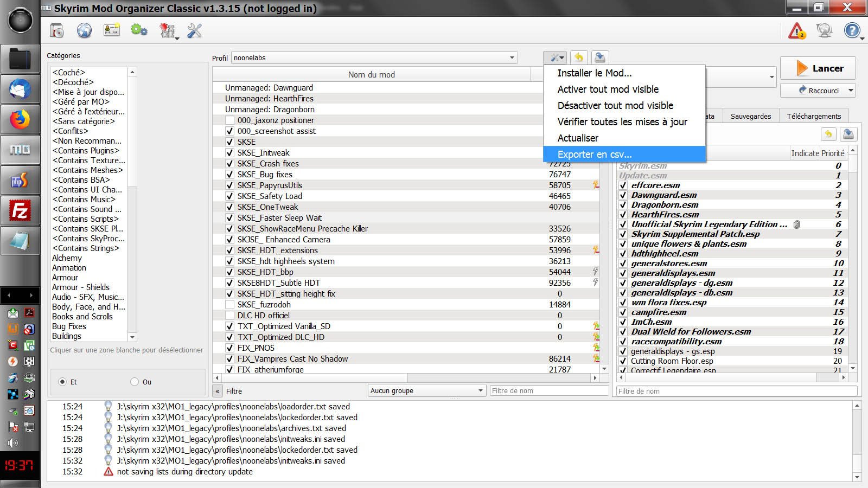This screenshot has width=868, height=488.
Task: Open the update globe icon
Action: 824,30
